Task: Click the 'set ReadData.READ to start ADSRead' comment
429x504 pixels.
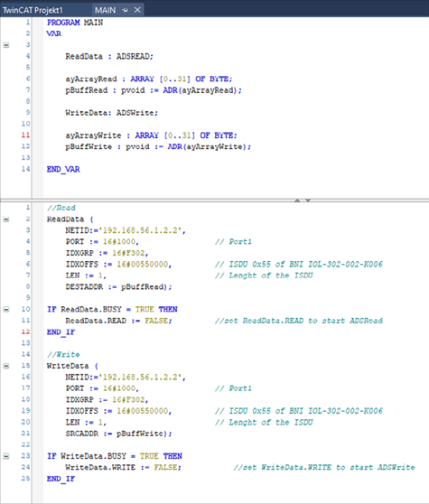Action: tap(299, 321)
